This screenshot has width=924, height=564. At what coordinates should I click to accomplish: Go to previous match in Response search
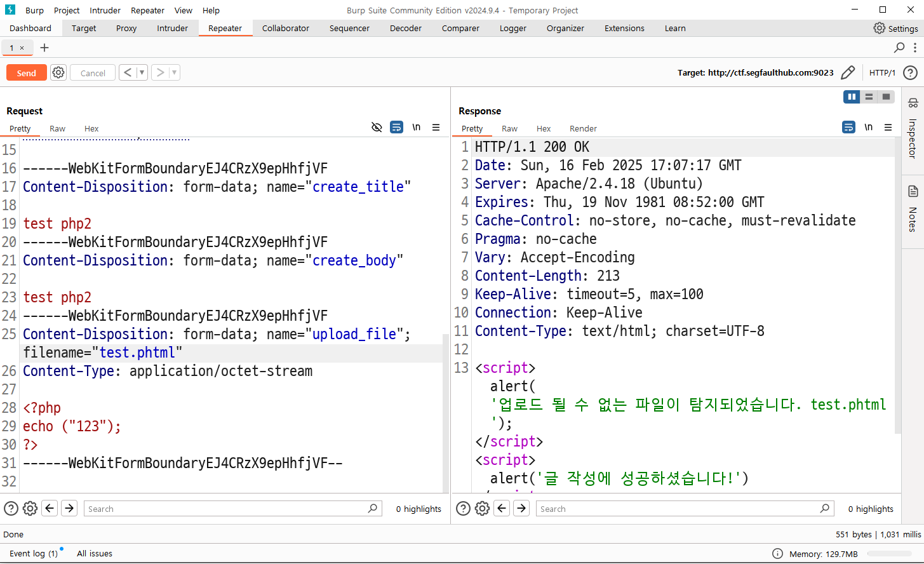coord(502,508)
